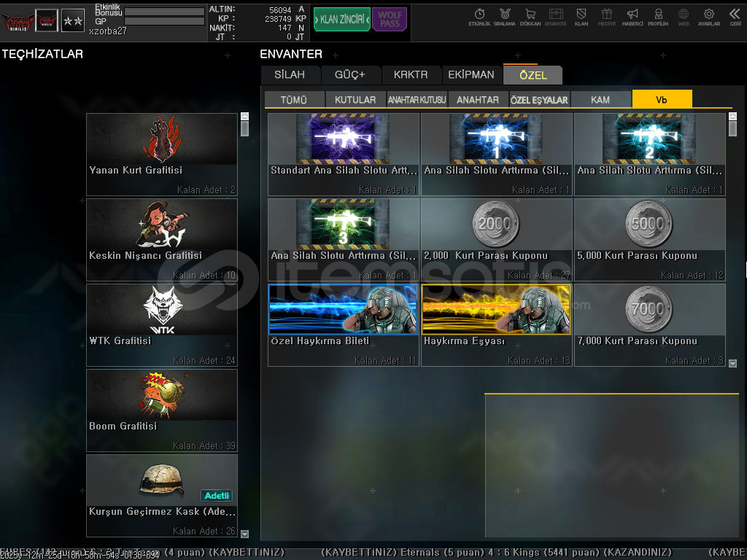Select Özel Haykırma Bileti item

344,324
